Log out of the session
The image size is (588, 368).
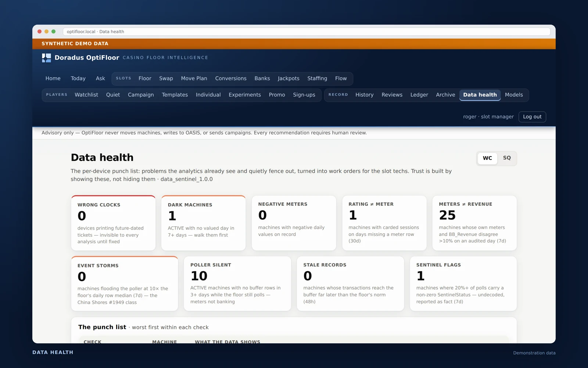pyautogui.click(x=532, y=117)
